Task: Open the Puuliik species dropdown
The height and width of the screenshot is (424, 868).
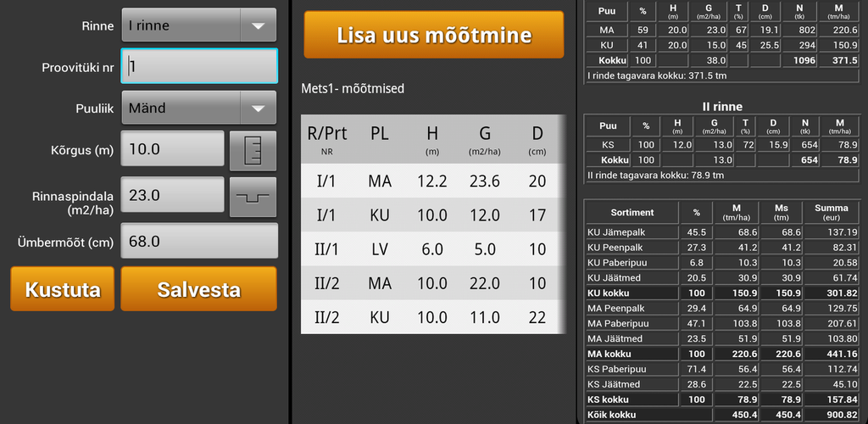Action: pyautogui.click(x=199, y=108)
